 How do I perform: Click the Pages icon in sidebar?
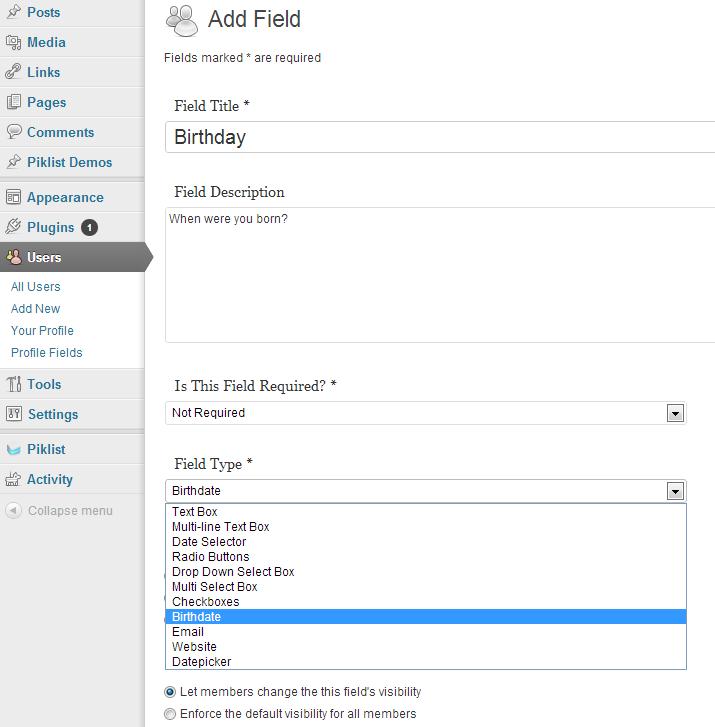(x=13, y=102)
